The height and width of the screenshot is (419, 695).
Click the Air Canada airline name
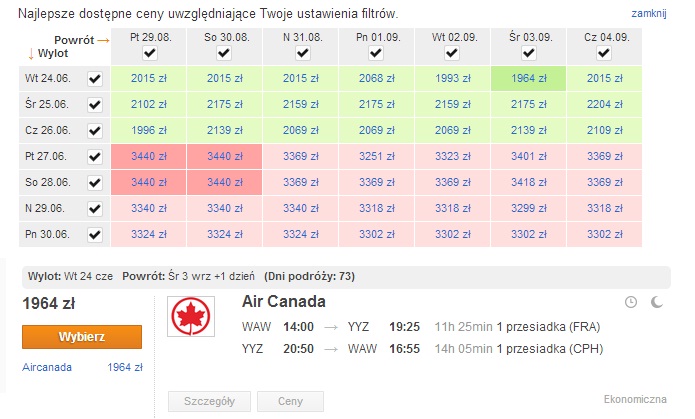point(284,302)
